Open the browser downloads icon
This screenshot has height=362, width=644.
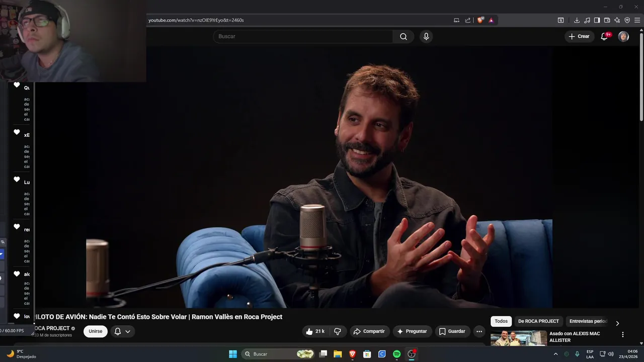click(577, 20)
